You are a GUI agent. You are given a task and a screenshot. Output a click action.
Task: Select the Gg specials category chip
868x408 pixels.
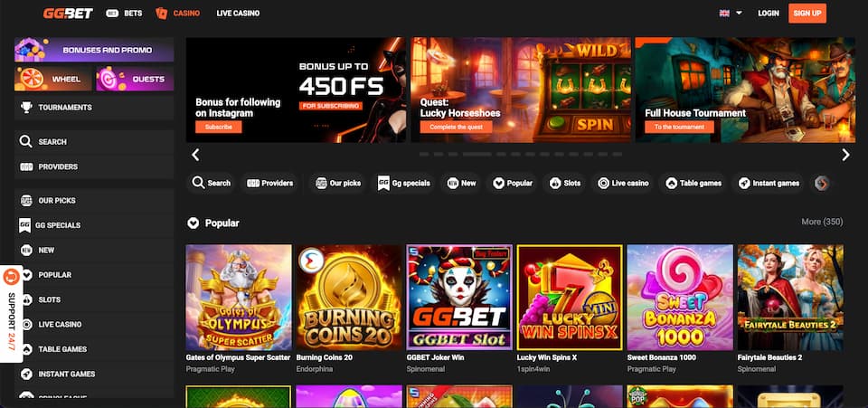[x=404, y=184]
